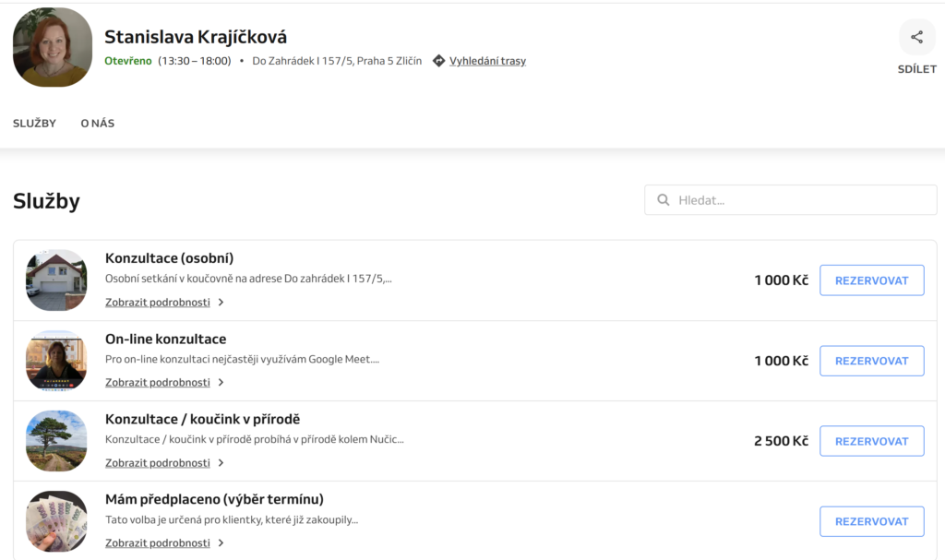Open the O NÁS tab
Viewport: 945px width, 560px height.
97,124
